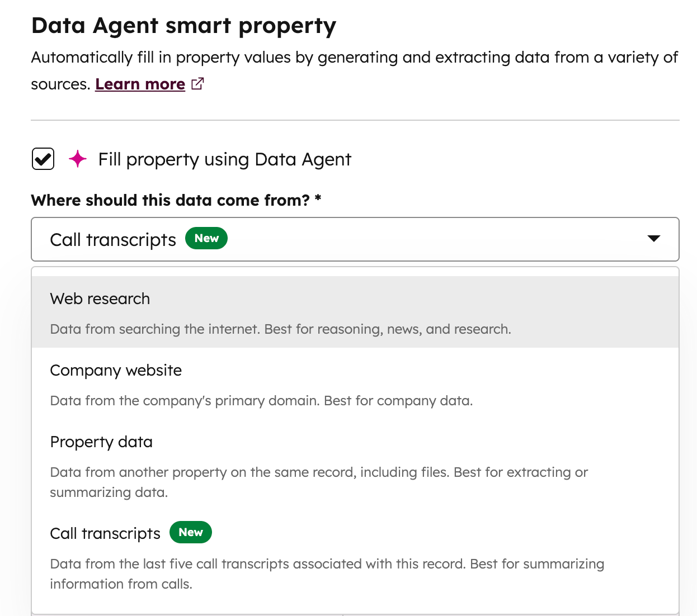Click the checkmark icon in the enabled checkbox
Viewport: 697px width, 616px height.
coord(43,159)
